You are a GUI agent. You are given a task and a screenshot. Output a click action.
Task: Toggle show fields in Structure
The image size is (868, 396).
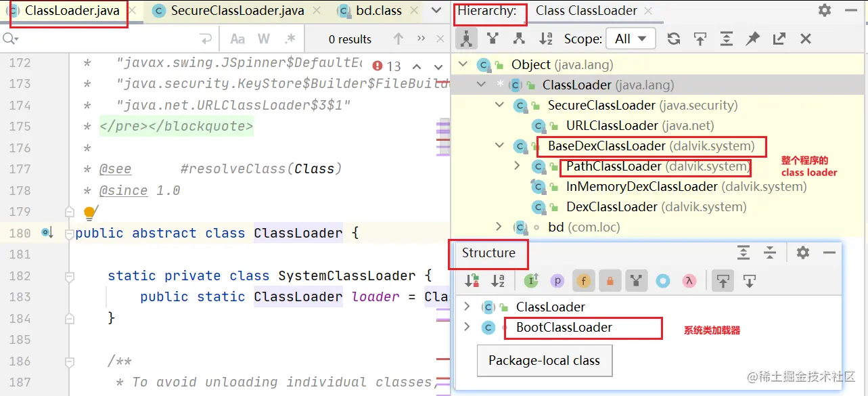pos(584,280)
